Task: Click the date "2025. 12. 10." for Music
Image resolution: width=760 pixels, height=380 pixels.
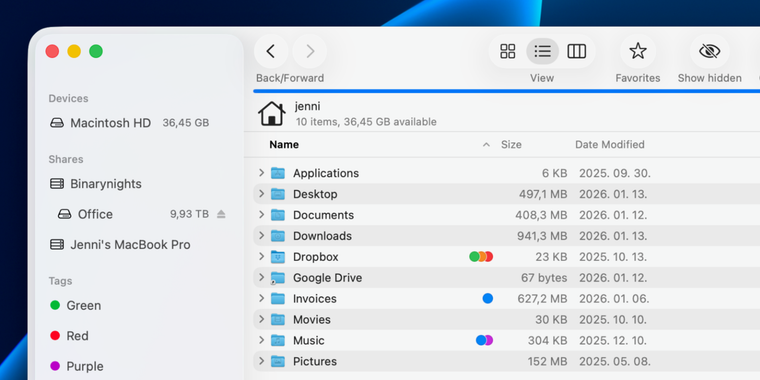Action: [613, 340]
